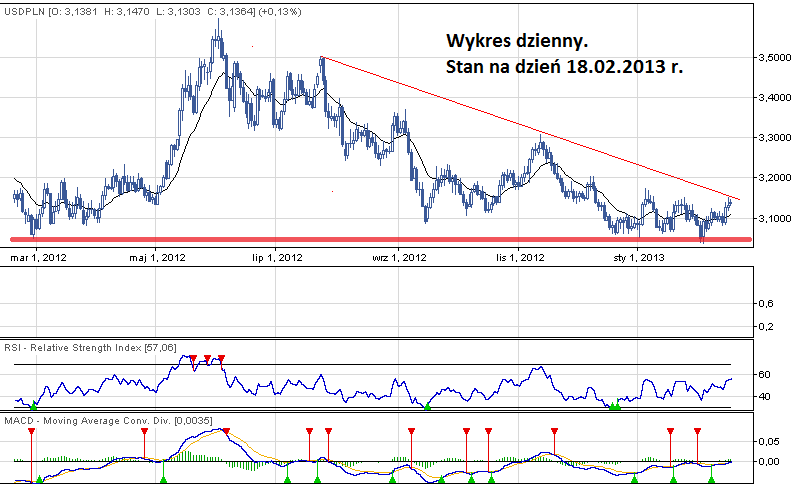Image resolution: width=793 pixels, height=488 pixels.
Task: Click the MACD scale value 0,05
Action: 769,441
